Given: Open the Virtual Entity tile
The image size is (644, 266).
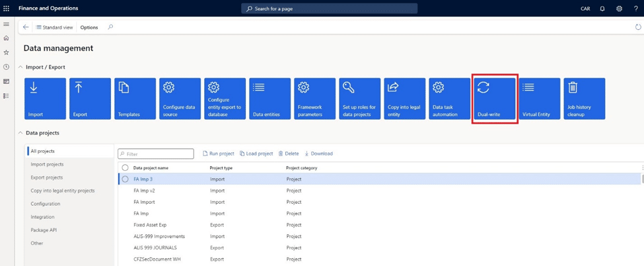Looking at the screenshot, I should pos(539,99).
